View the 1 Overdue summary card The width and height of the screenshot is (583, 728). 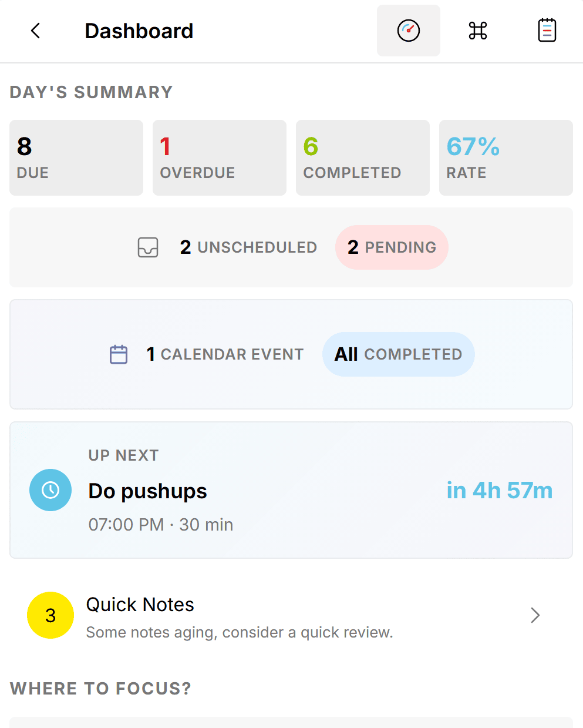(219, 157)
